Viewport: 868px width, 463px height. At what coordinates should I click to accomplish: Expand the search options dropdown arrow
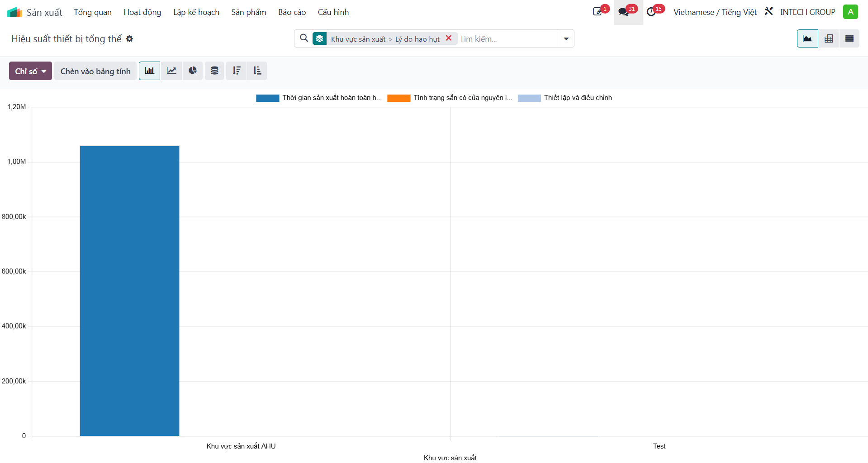coord(566,38)
